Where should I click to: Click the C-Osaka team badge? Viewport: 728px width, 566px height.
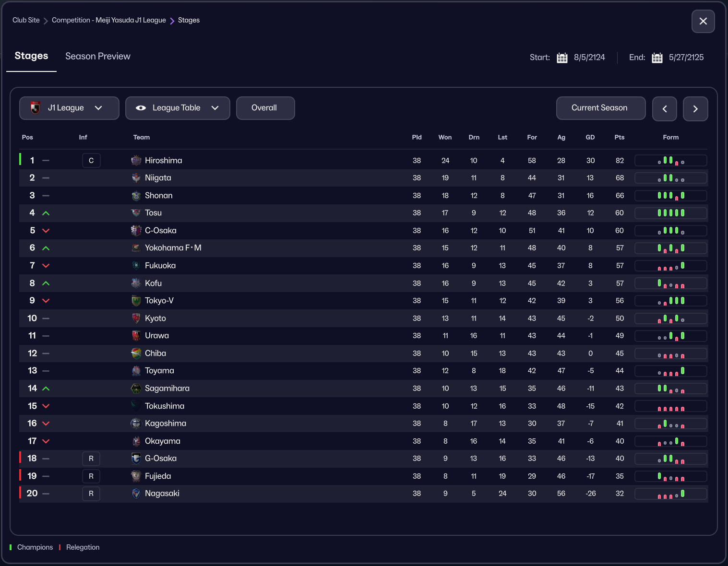[136, 231]
